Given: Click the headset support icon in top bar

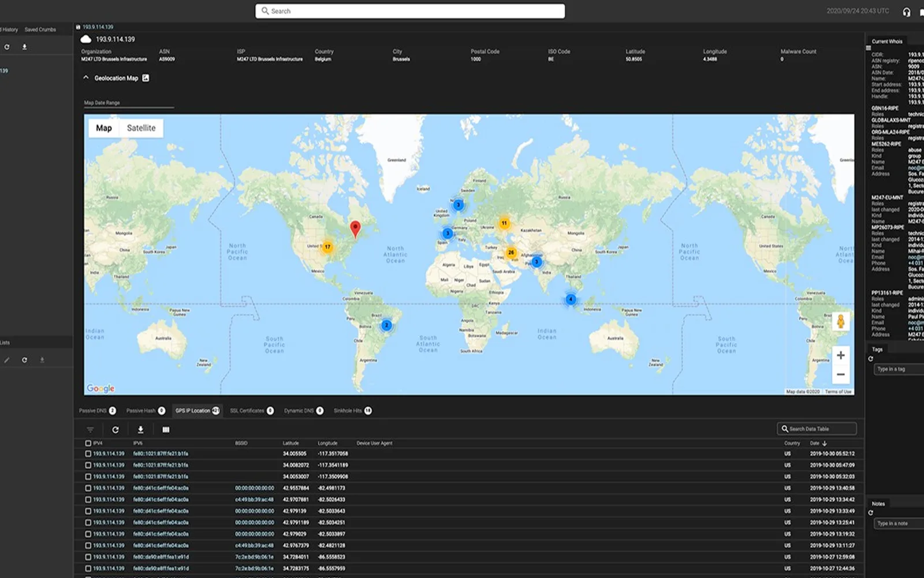Looking at the screenshot, I should point(907,12).
